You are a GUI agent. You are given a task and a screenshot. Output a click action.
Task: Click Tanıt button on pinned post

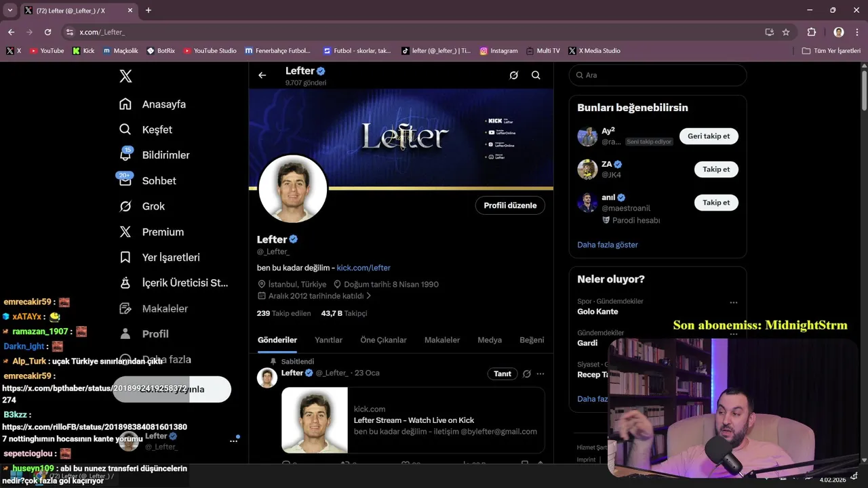(502, 374)
